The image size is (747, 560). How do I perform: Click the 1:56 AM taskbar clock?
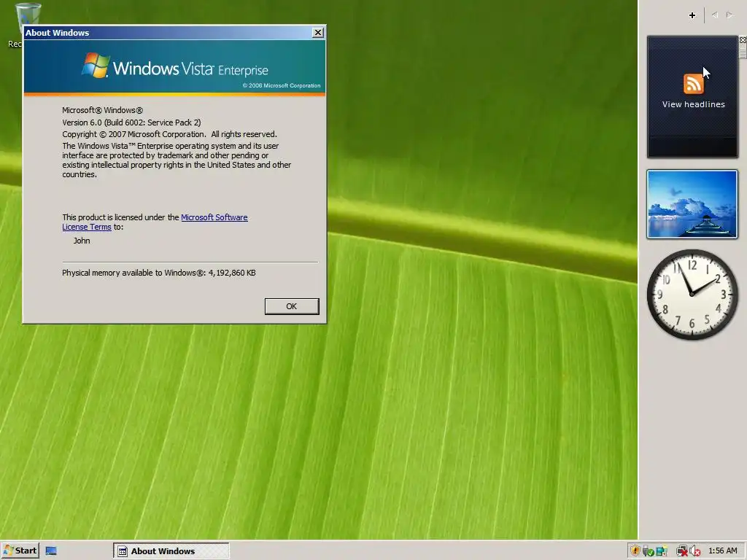click(722, 551)
